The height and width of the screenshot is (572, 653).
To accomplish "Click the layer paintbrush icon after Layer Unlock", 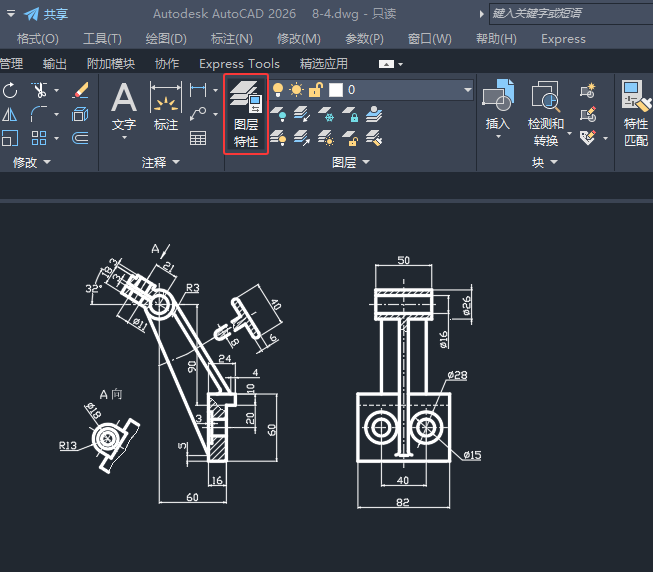I will point(374,138).
